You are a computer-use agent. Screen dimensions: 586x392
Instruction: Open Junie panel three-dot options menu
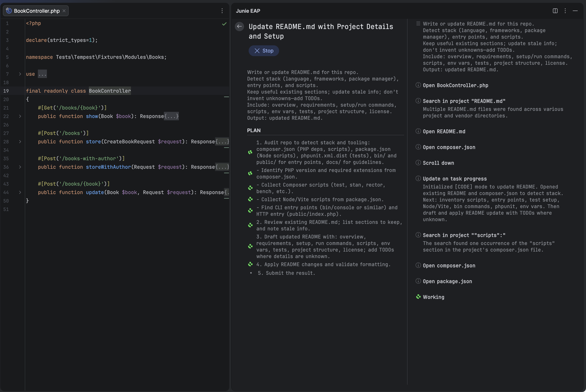565,11
